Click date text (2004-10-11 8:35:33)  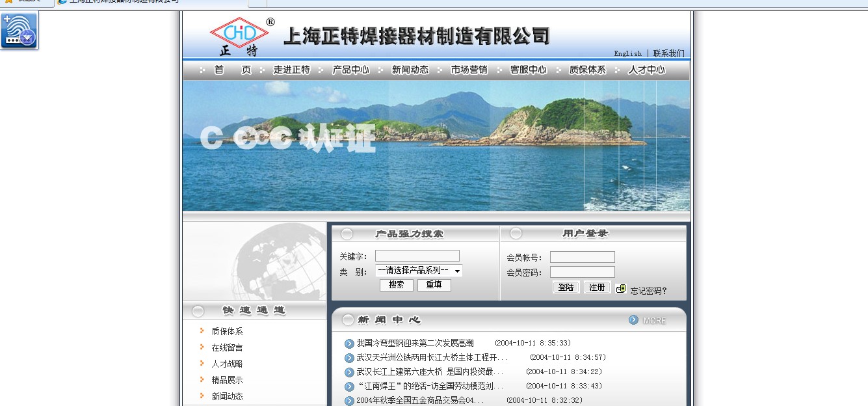click(x=533, y=343)
